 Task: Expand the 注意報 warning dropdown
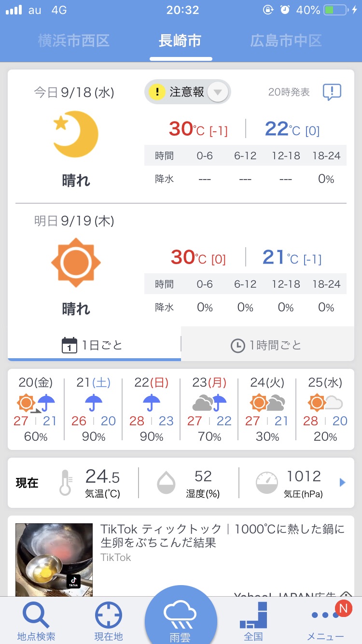coord(217,92)
